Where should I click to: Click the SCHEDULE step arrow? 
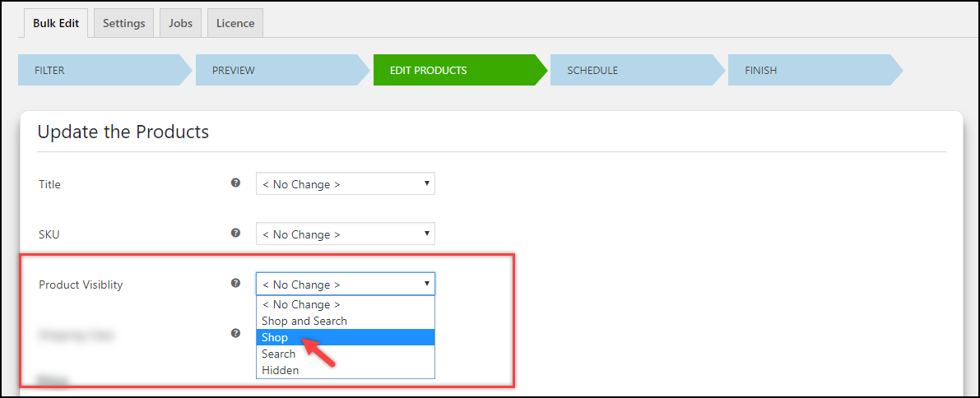tap(632, 71)
